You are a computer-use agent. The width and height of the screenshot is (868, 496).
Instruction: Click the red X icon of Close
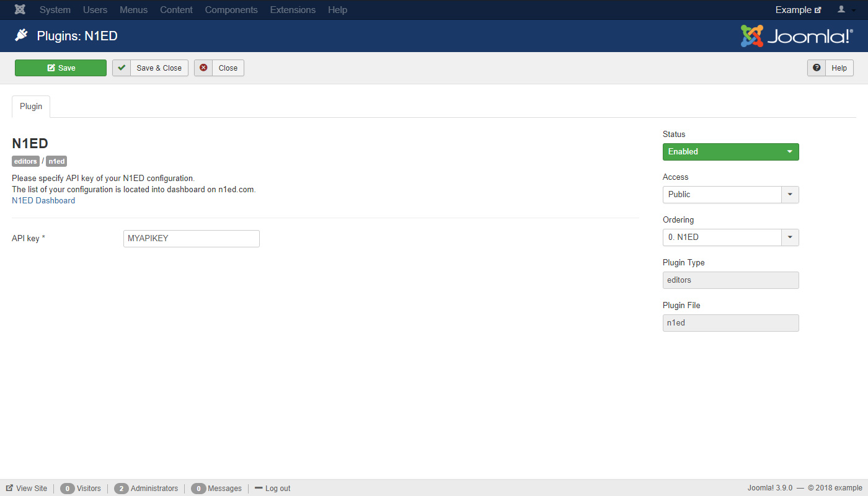tap(203, 68)
